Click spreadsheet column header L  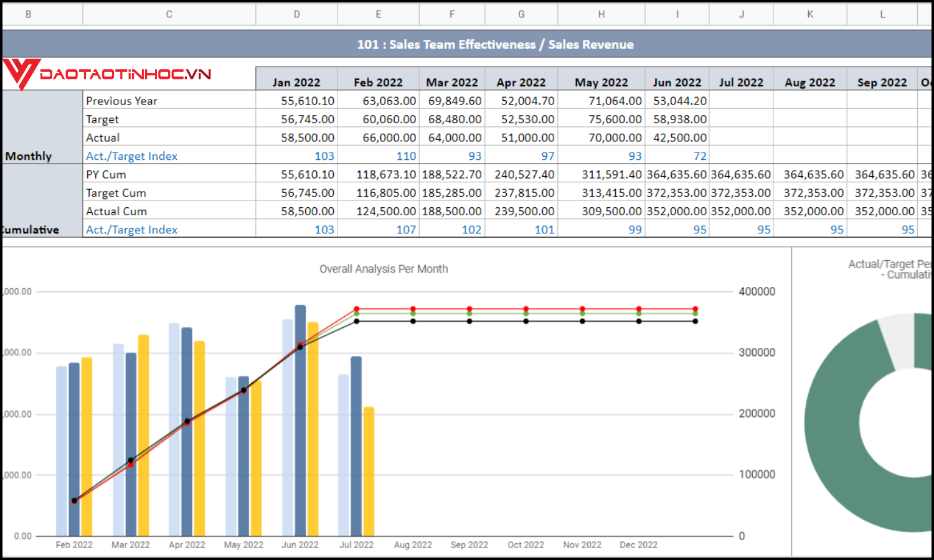click(882, 14)
